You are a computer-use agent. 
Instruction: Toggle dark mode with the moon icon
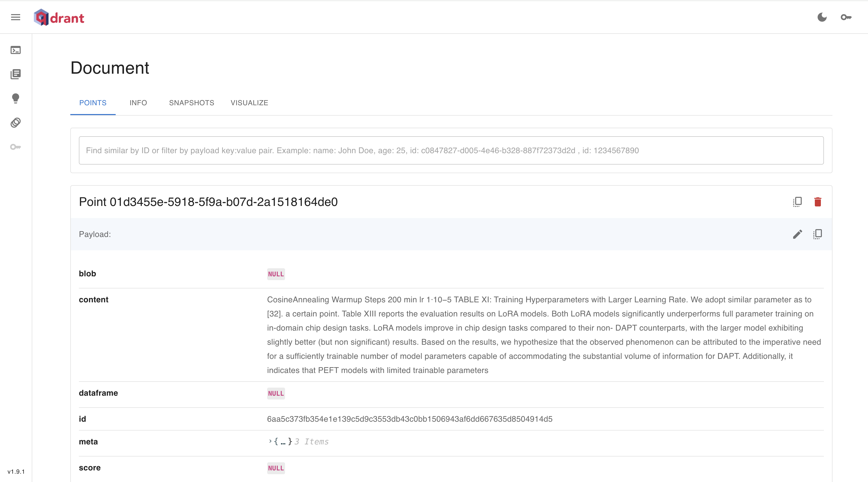[x=822, y=17]
